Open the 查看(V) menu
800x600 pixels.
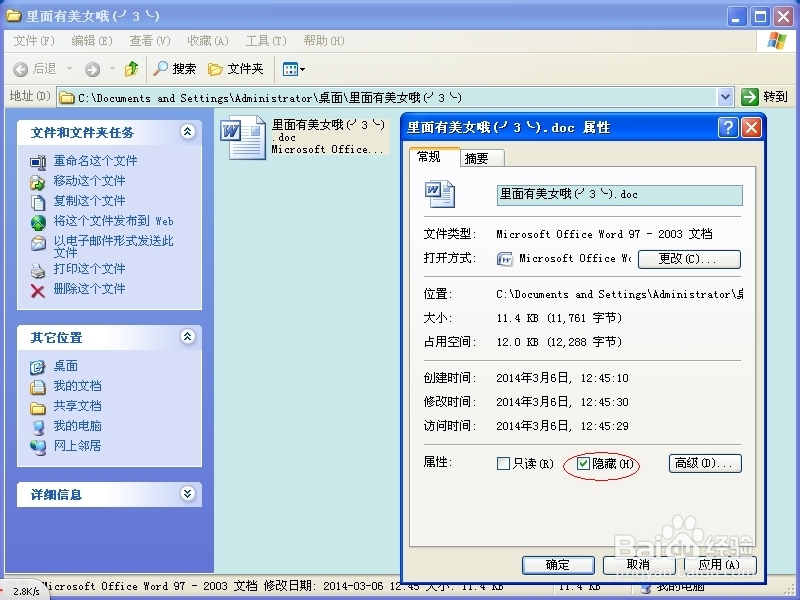tap(150, 41)
